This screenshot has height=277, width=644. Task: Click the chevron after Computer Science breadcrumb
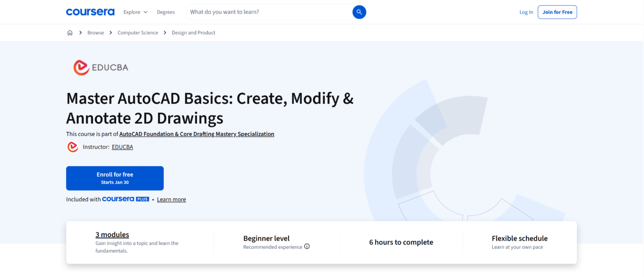165,33
